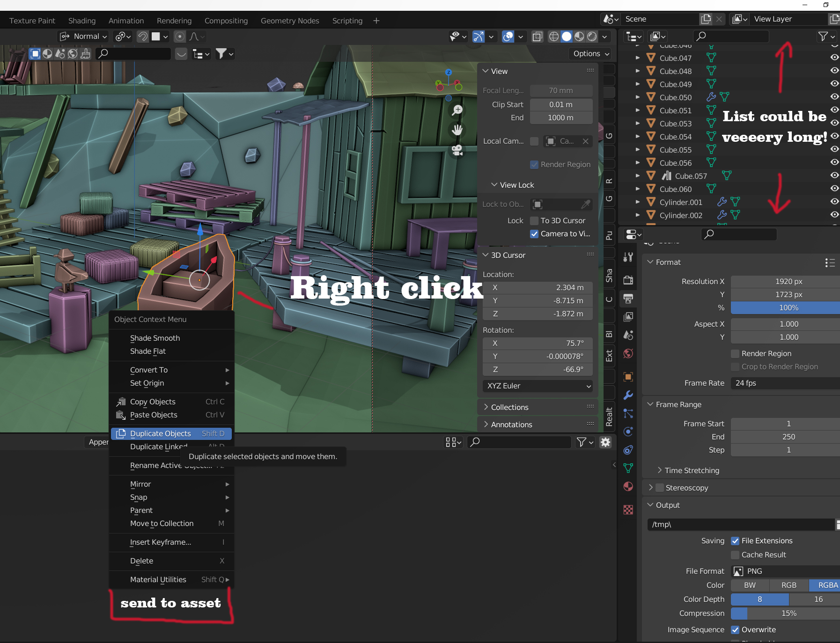Viewport: 840px width, 643px height.
Task: Open the Set Origin submenu
Action: point(171,383)
